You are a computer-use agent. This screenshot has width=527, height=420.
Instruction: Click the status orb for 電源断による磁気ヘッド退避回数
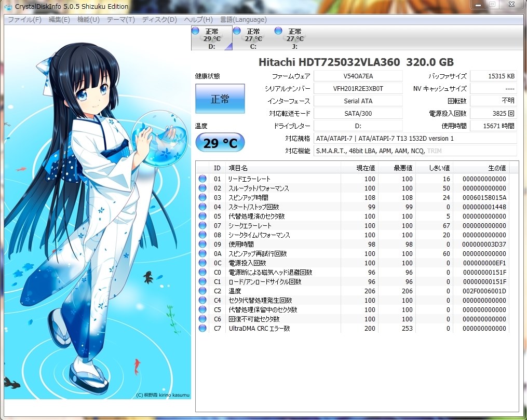coord(202,272)
